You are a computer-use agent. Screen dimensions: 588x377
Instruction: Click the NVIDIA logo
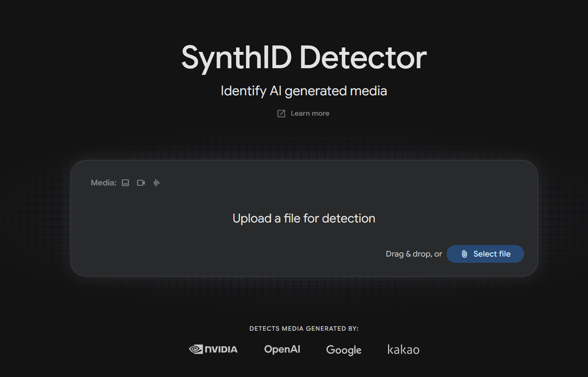tap(213, 349)
